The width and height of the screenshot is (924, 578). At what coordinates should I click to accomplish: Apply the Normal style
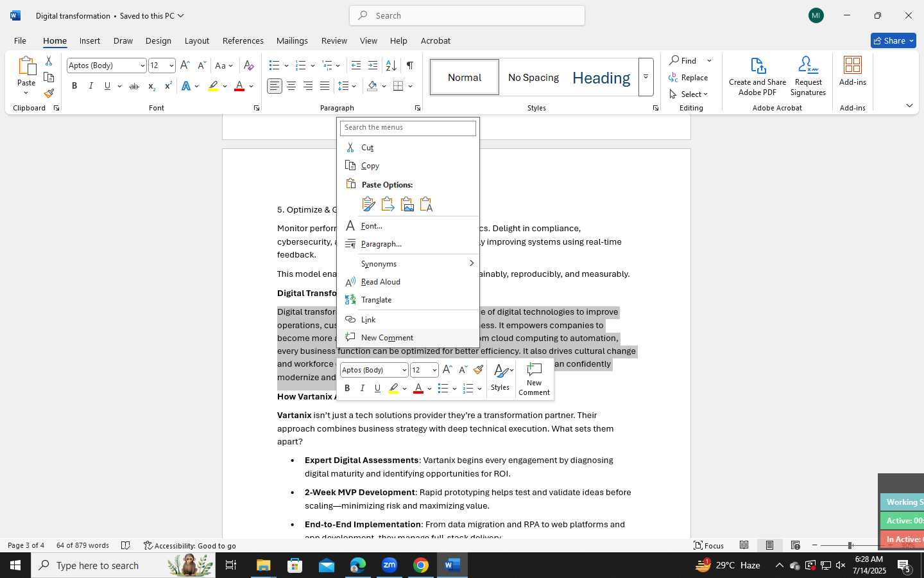point(465,77)
